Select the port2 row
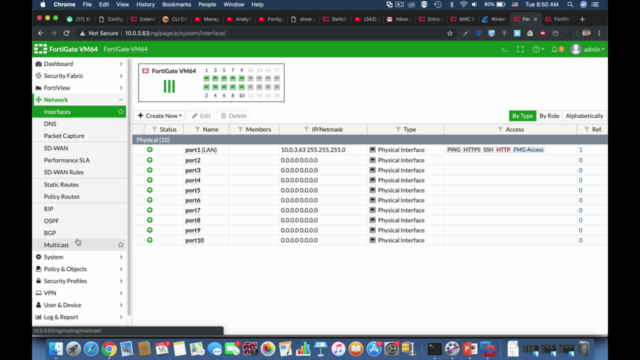Viewport: 640px width, 360px height. click(370, 160)
